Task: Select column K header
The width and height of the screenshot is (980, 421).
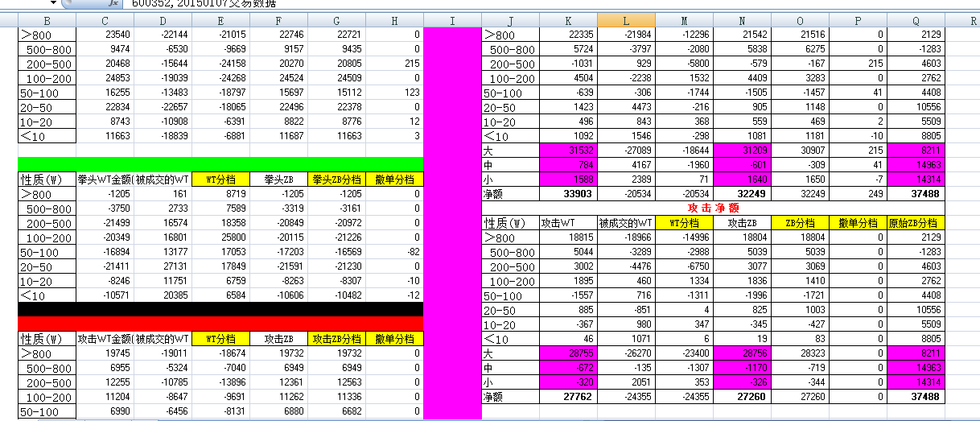Action: point(568,20)
